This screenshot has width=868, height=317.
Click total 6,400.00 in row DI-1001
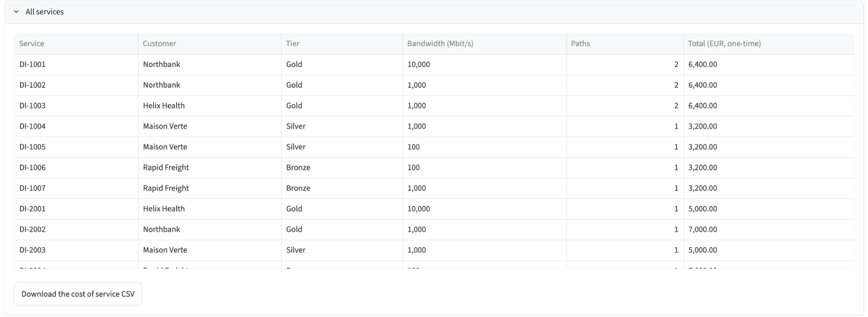pyautogui.click(x=768, y=64)
